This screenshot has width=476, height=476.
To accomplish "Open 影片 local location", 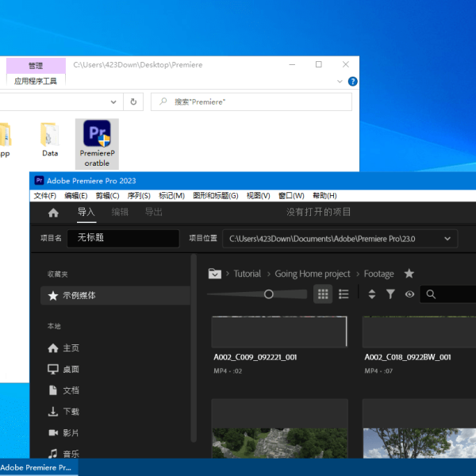I will 63,433.
